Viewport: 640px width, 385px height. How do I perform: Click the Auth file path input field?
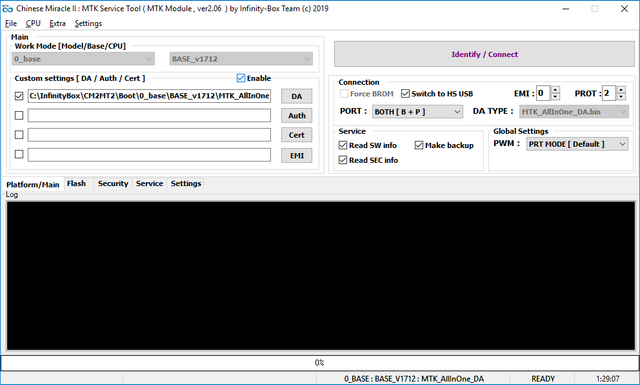click(x=149, y=116)
